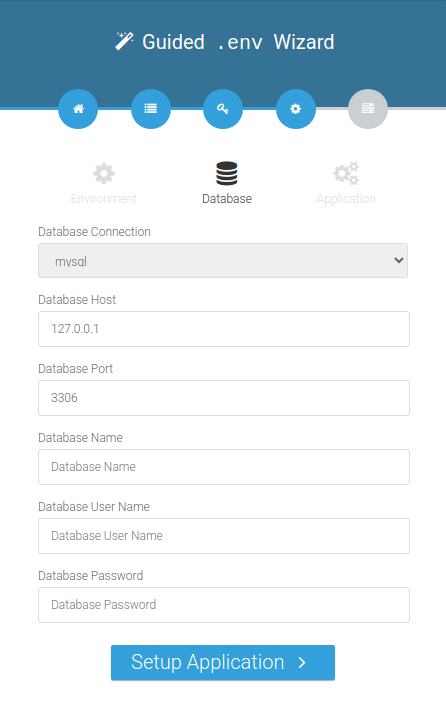The image size is (446, 718).
Task: Click the Database Host label
Action: click(x=77, y=300)
